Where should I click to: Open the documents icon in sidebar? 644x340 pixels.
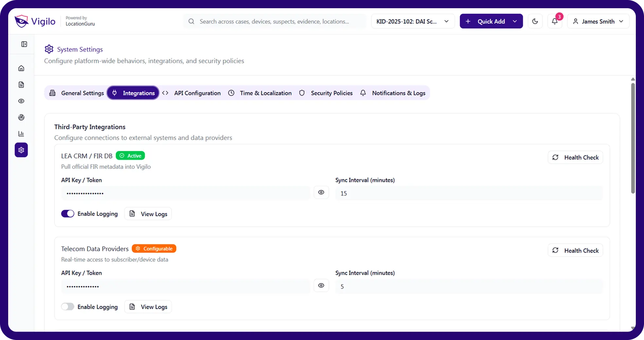pos(21,85)
